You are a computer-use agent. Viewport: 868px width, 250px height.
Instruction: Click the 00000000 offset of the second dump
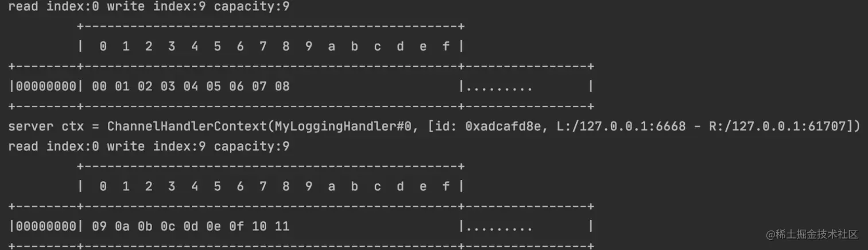coord(46,226)
